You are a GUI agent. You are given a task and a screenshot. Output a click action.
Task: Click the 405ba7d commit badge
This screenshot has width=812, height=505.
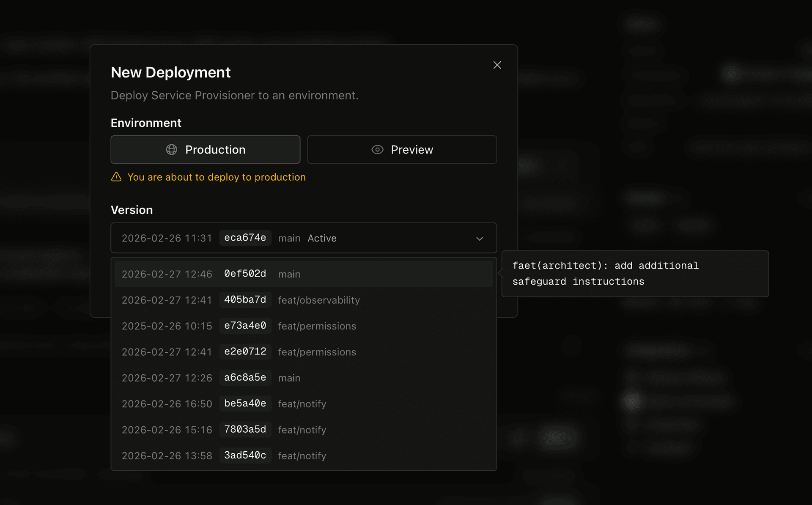click(x=245, y=299)
